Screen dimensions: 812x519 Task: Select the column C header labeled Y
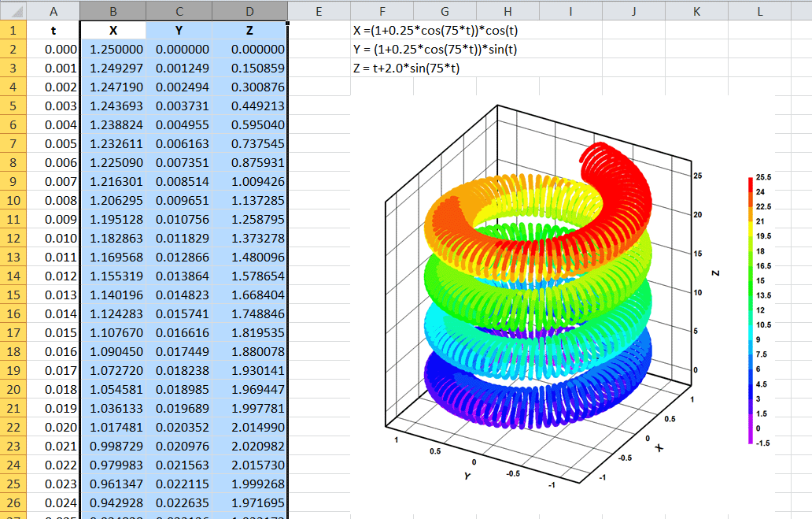click(x=179, y=11)
